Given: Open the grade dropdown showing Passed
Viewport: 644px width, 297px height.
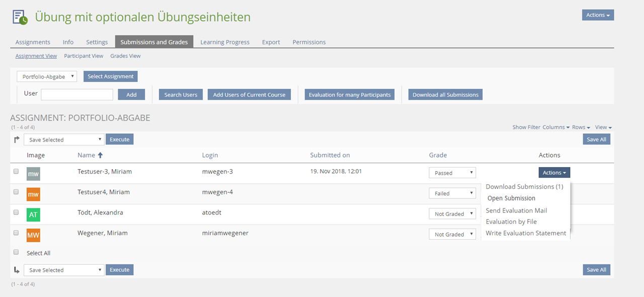Looking at the screenshot, I should pyautogui.click(x=452, y=173).
